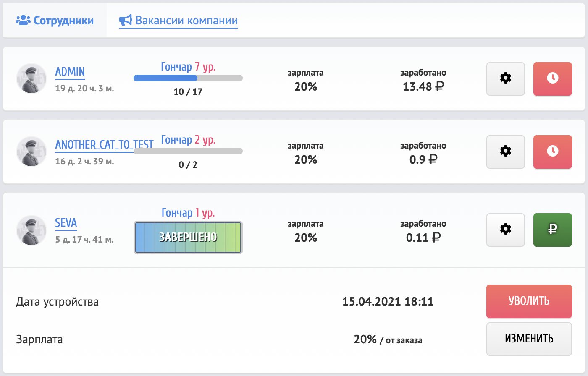This screenshot has height=376, width=588.
Task: Click the ЗАВЕРШЕНО gradient progress bar
Action: pos(188,238)
